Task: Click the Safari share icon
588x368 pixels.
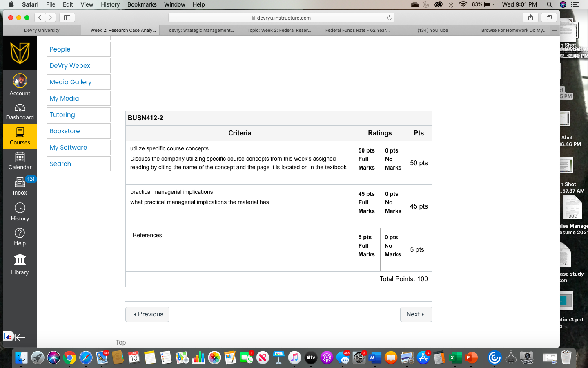Action: [530, 18]
